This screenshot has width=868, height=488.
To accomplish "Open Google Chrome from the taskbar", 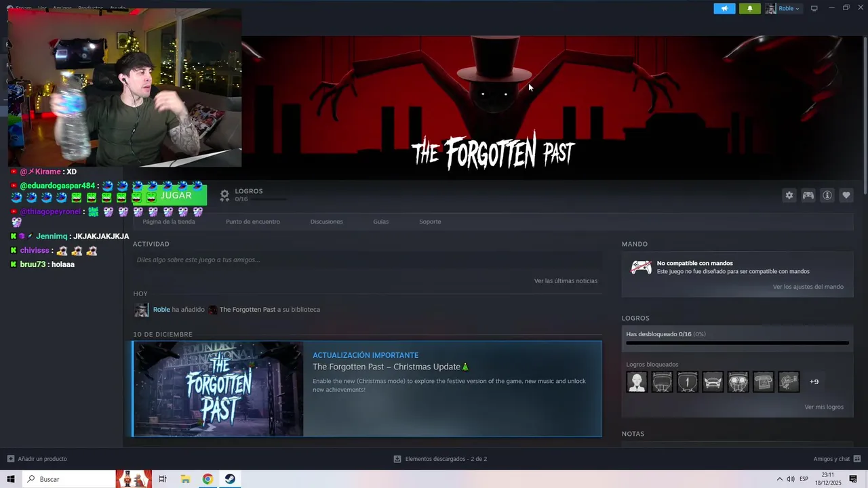I will 208,479.
